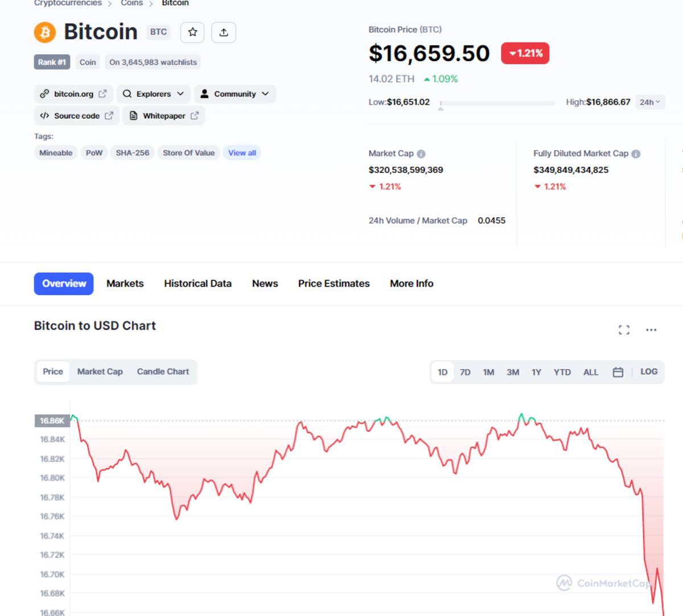This screenshot has width=683, height=616.
Task: Open fullscreen chart view icon
Action: [624, 330]
